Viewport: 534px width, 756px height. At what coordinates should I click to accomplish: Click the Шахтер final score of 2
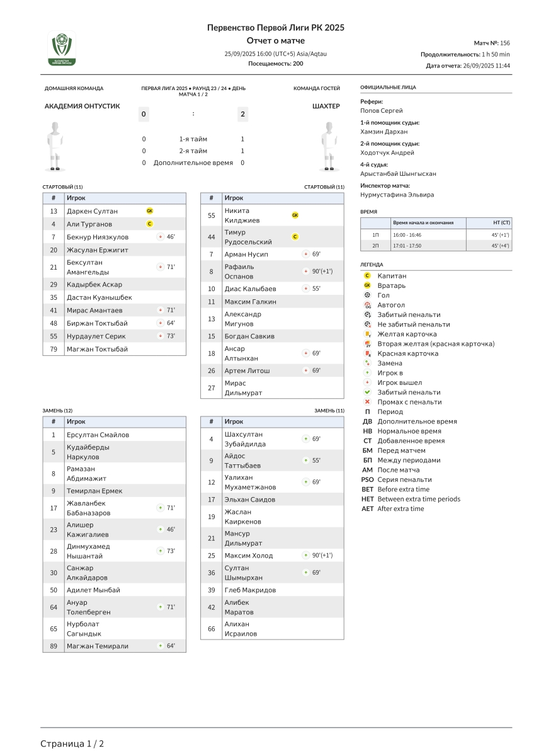(x=242, y=114)
